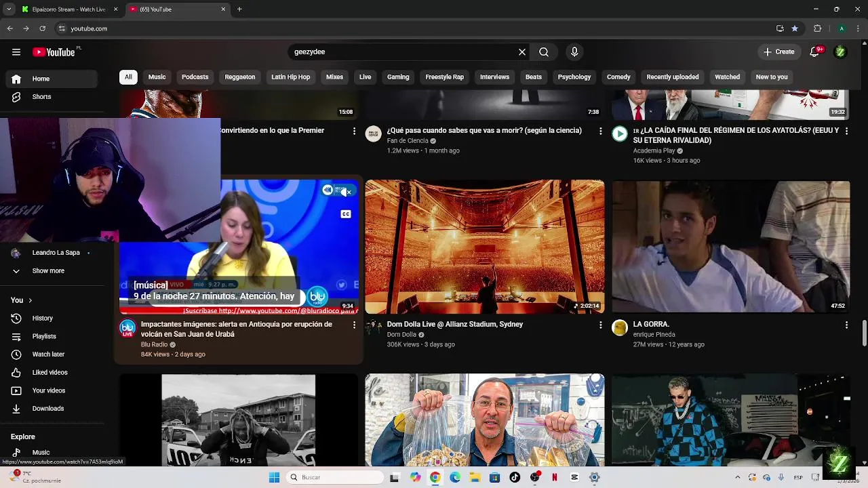Open the LA GORRA video thumbnail
This screenshot has height=488, width=868.
tap(730, 247)
